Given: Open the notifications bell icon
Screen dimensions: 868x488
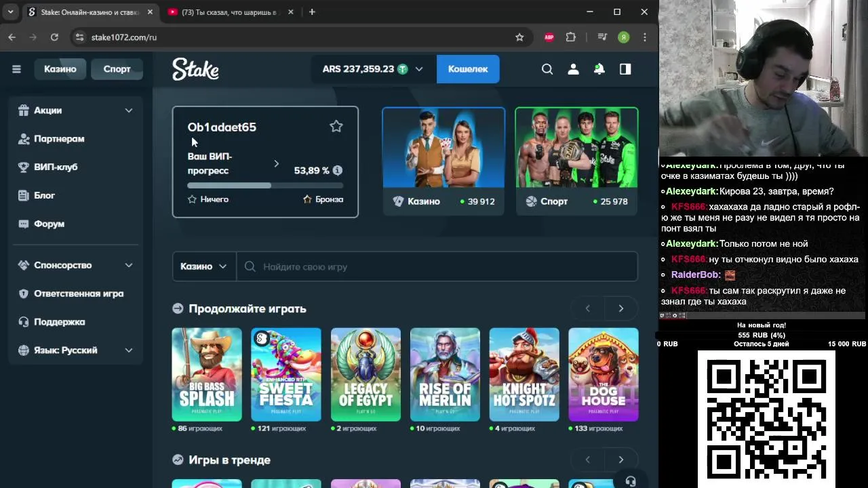Looking at the screenshot, I should point(599,69).
